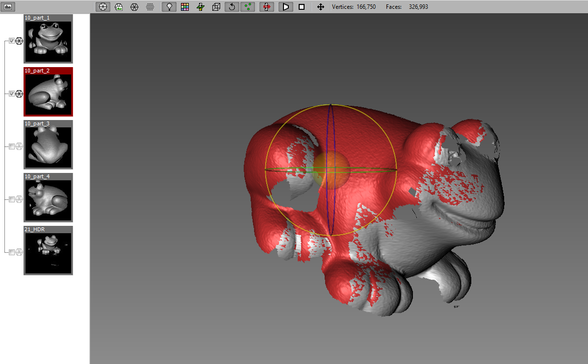Toggle the wireframe cube bounding box icon
The image size is (588, 364).
click(216, 7)
